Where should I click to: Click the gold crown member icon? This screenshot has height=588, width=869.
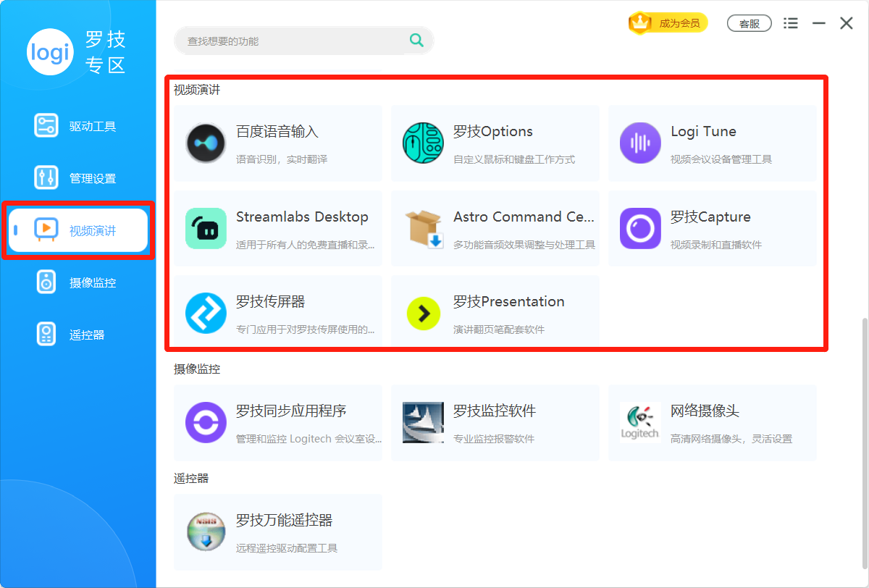click(x=640, y=23)
